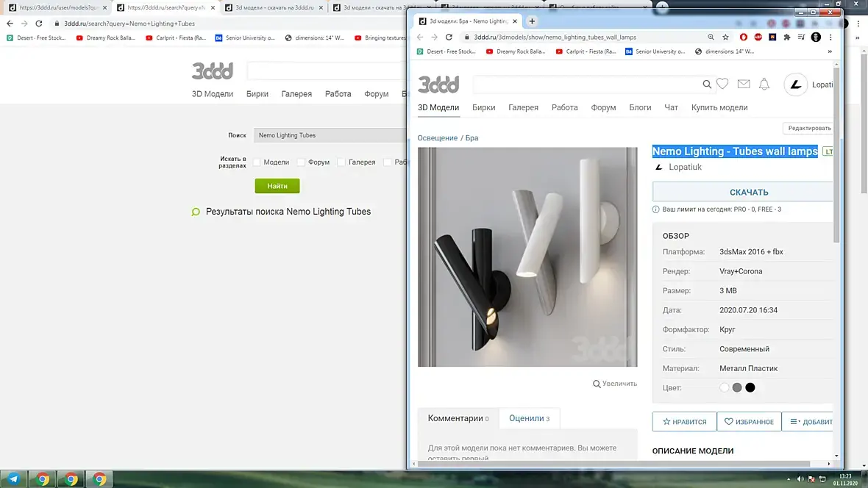This screenshot has height=488, width=868.
Task: Open Chrome three-dot menu in front window
Action: 830,37
